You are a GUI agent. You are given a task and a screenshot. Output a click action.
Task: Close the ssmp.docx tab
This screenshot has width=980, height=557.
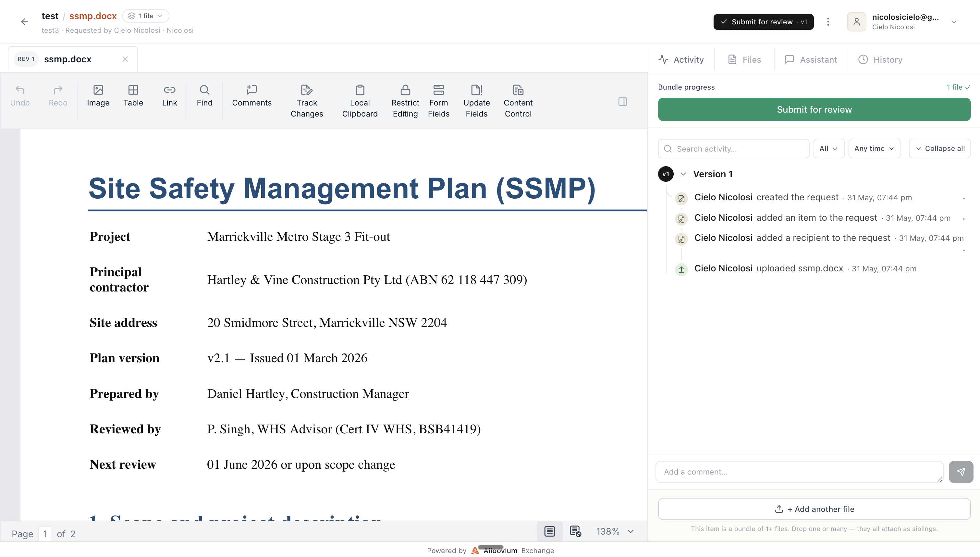(x=125, y=59)
